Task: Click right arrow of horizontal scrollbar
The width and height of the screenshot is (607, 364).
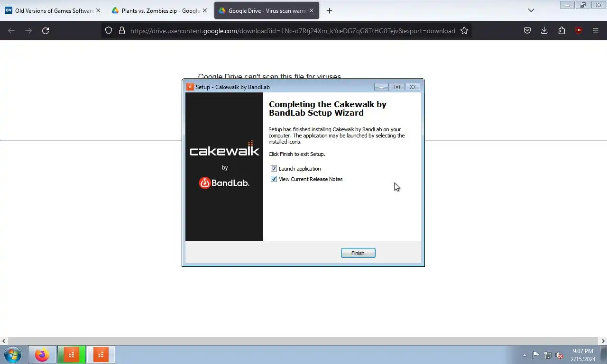Action: (603, 341)
